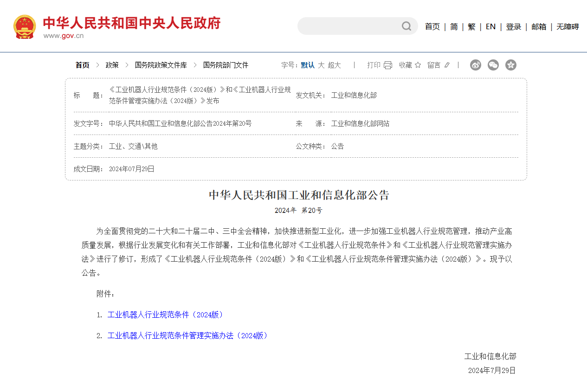Click the printer icon
This screenshot has width=587, height=392.
(x=388, y=65)
